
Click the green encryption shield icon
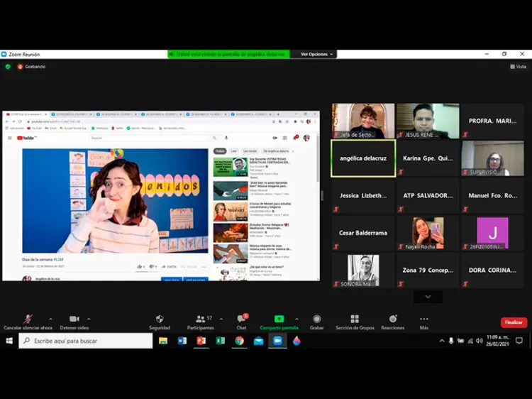click(8, 67)
